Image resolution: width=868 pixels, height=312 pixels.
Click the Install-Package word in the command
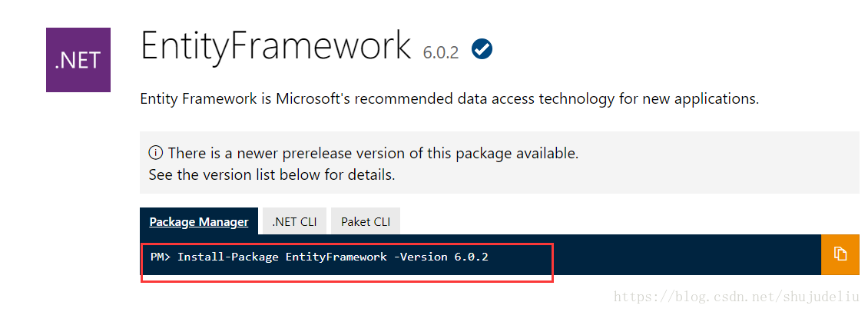[x=228, y=257]
